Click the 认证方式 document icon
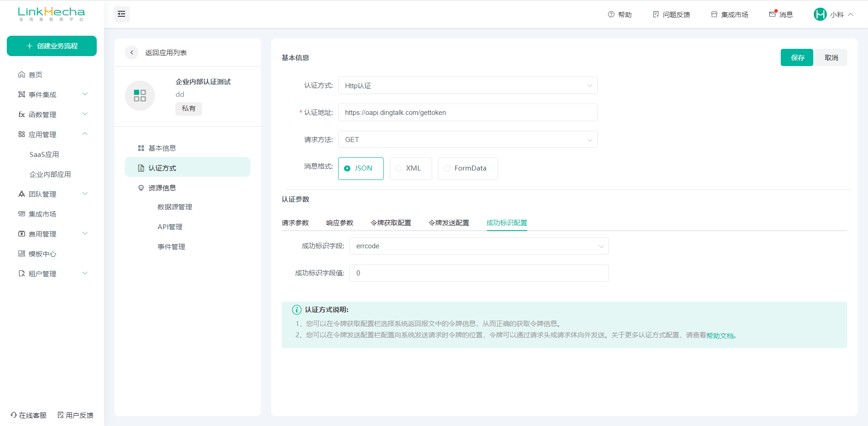This screenshot has height=426, width=868. (x=141, y=168)
